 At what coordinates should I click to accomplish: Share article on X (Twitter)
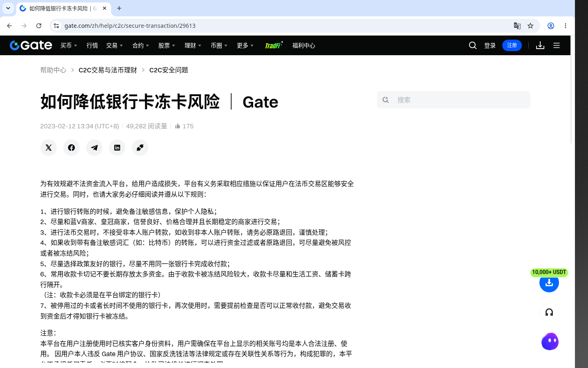pos(49,148)
